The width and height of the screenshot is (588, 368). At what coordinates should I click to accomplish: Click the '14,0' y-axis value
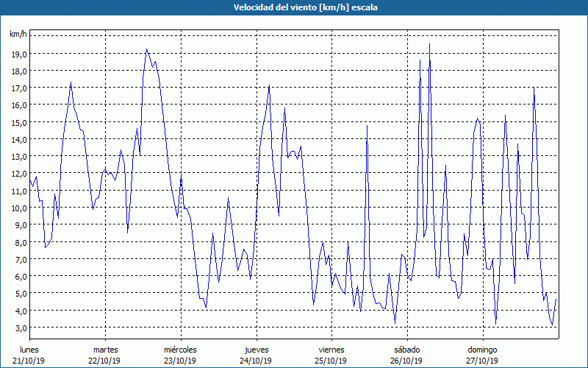tap(19, 140)
